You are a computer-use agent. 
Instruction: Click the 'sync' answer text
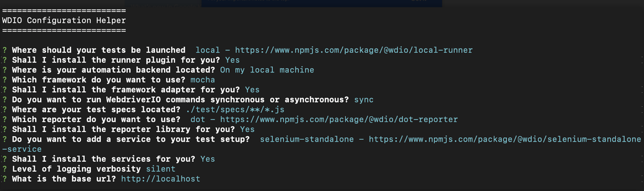tap(364, 100)
